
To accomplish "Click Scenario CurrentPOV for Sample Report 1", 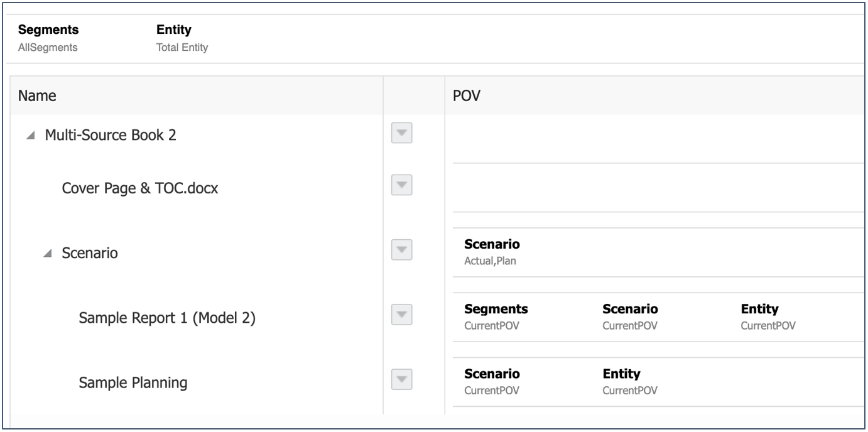I will point(630,316).
